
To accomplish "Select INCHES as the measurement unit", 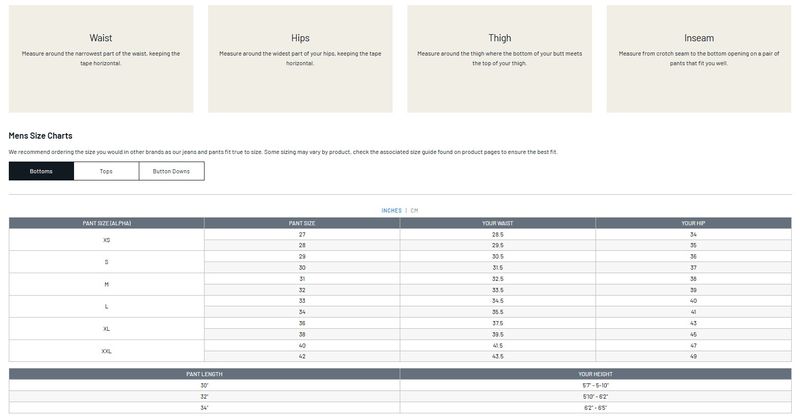I will (x=391, y=210).
